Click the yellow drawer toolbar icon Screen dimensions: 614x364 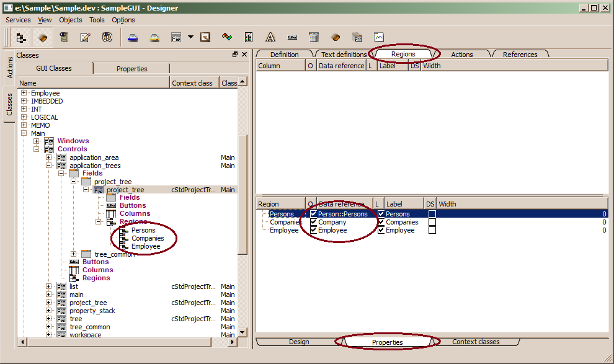[x=154, y=37]
